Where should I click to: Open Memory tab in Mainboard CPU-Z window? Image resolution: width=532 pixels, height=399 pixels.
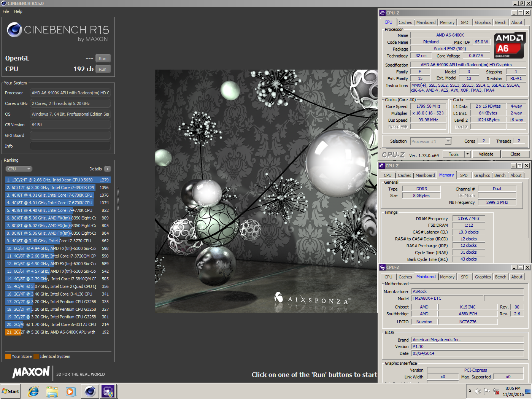[x=447, y=277]
